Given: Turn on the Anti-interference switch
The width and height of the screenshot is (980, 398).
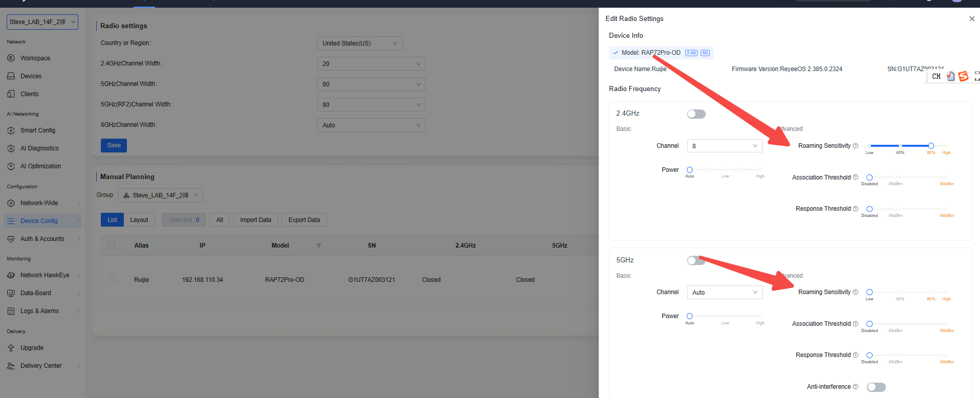Looking at the screenshot, I should click(x=876, y=387).
